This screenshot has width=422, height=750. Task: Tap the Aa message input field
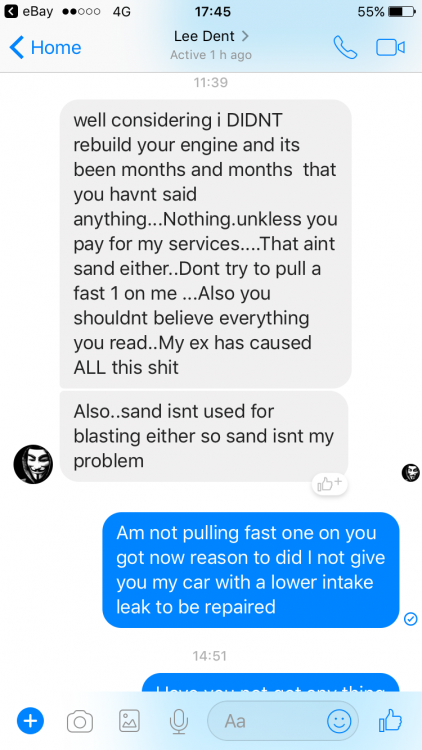pos(282,721)
